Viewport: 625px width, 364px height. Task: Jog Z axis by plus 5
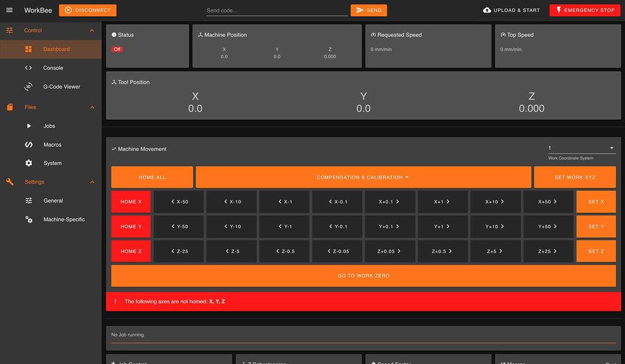pos(496,251)
